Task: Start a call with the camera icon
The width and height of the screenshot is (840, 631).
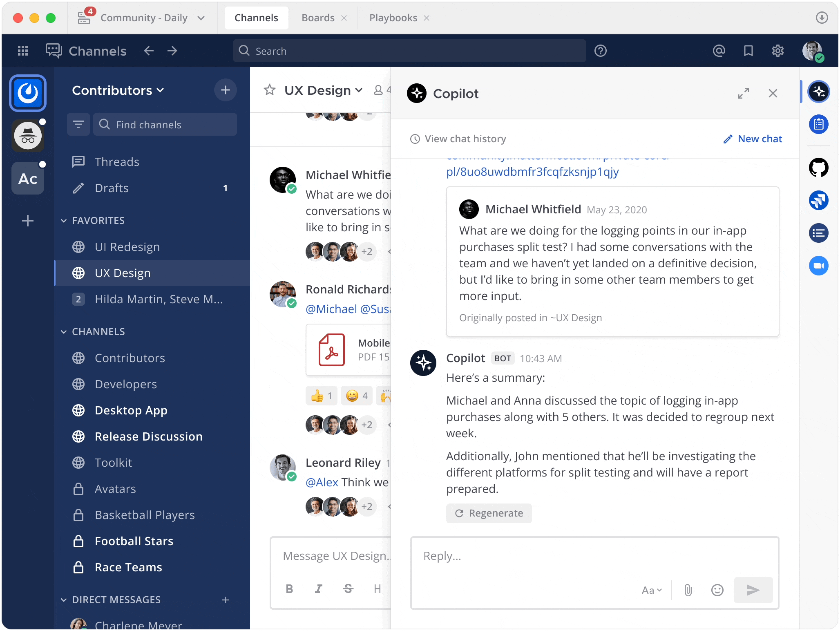Action: coord(819,266)
